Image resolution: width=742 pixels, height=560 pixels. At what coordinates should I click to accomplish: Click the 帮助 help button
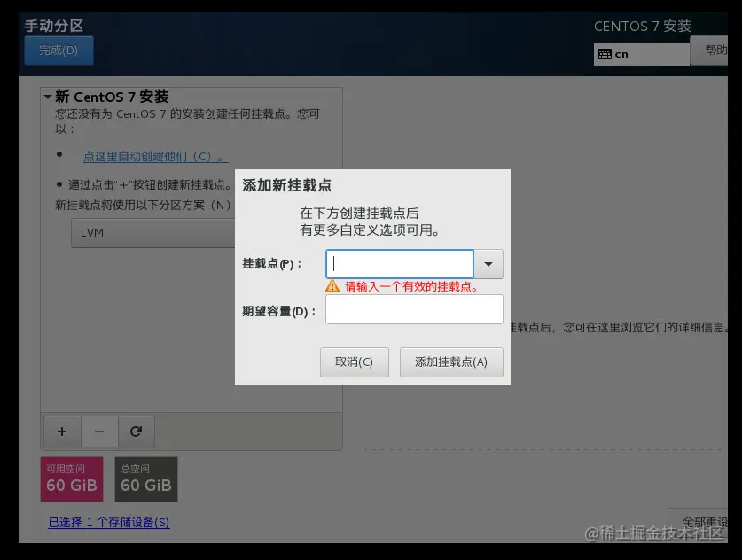point(709,51)
